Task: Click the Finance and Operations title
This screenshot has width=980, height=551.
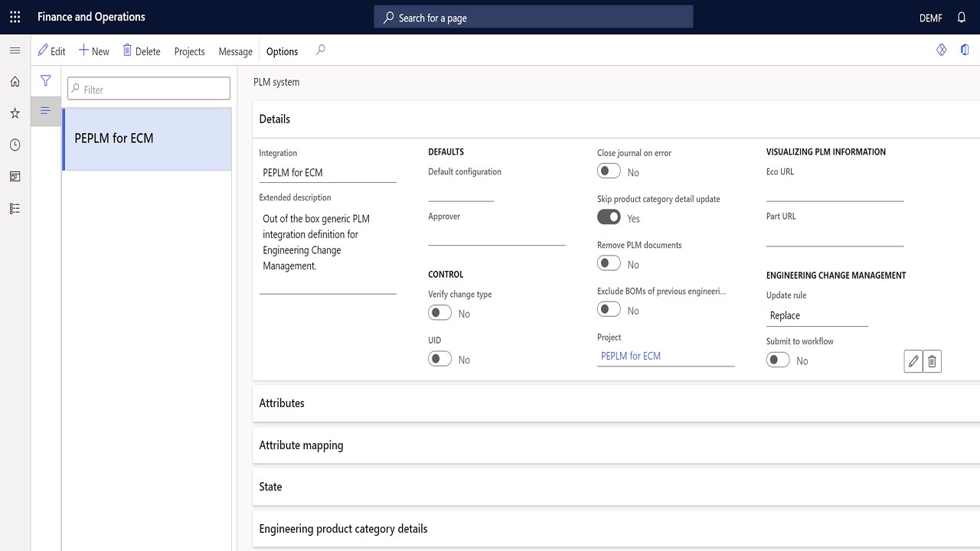Action: tap(91, 17)
